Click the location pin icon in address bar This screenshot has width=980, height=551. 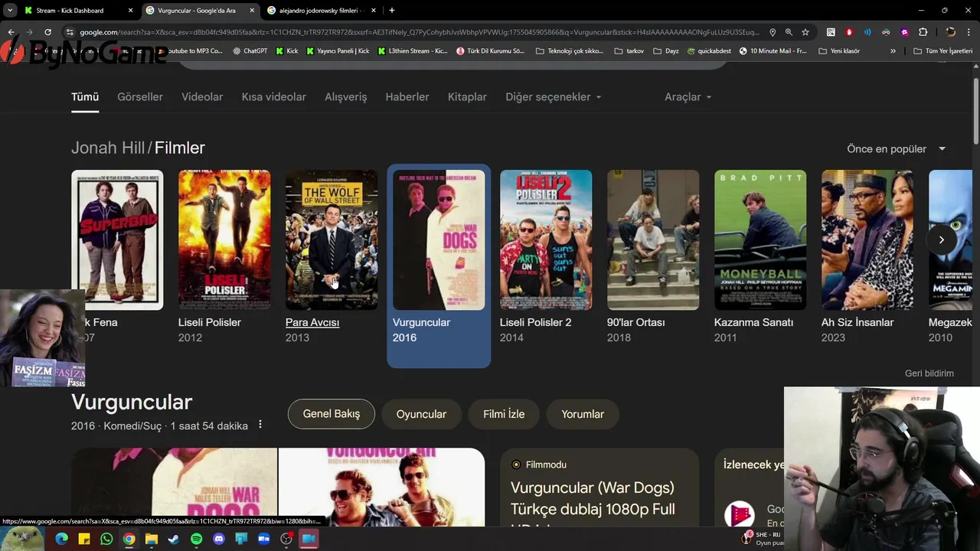click(x=773, y=32)
